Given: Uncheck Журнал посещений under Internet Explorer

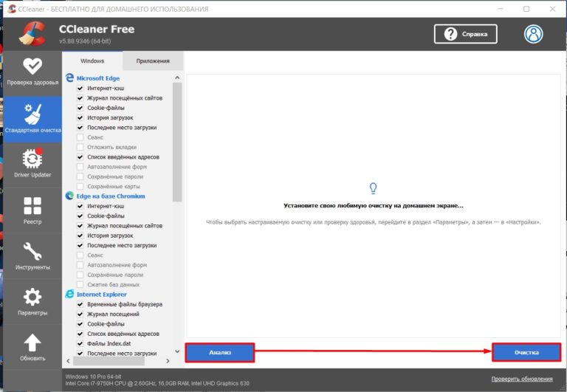Looking at the screenshot, I should (80, 314).
